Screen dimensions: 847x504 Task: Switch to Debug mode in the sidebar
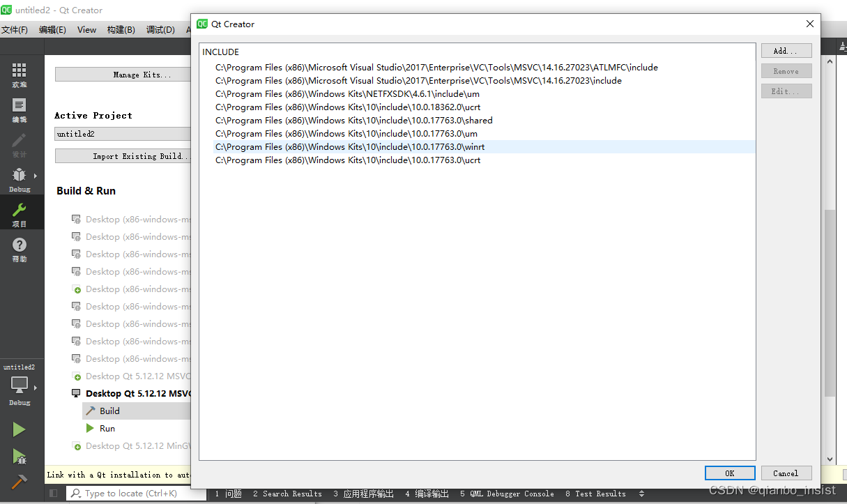[x=20, y=180]
